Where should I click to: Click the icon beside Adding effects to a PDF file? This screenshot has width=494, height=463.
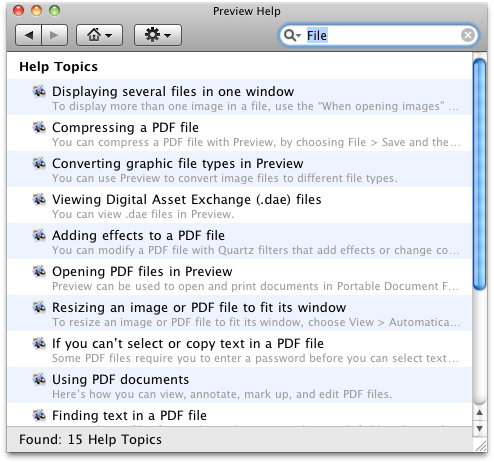(39, 235)
